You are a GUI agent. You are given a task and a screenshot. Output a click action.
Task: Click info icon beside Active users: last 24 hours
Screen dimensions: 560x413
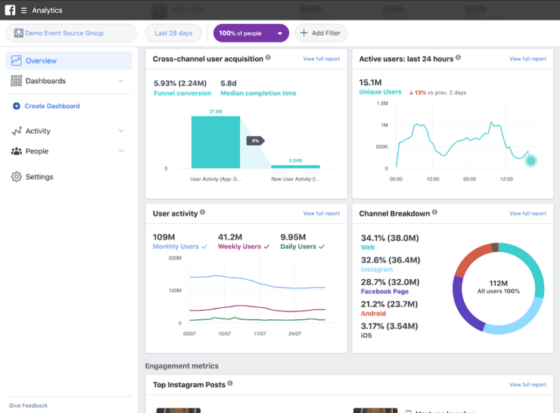click(458, 57)
